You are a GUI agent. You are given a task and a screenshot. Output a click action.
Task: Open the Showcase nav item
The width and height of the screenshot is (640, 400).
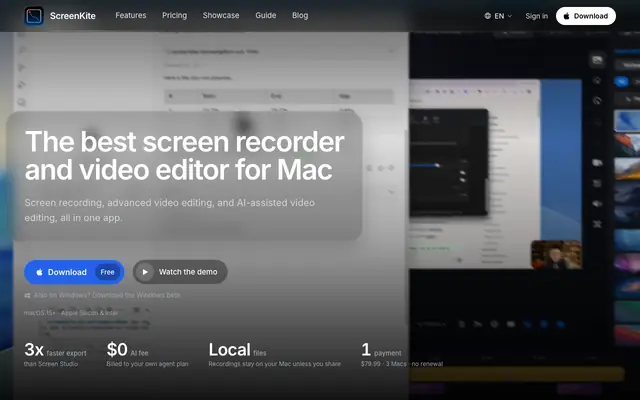point(221,16)
